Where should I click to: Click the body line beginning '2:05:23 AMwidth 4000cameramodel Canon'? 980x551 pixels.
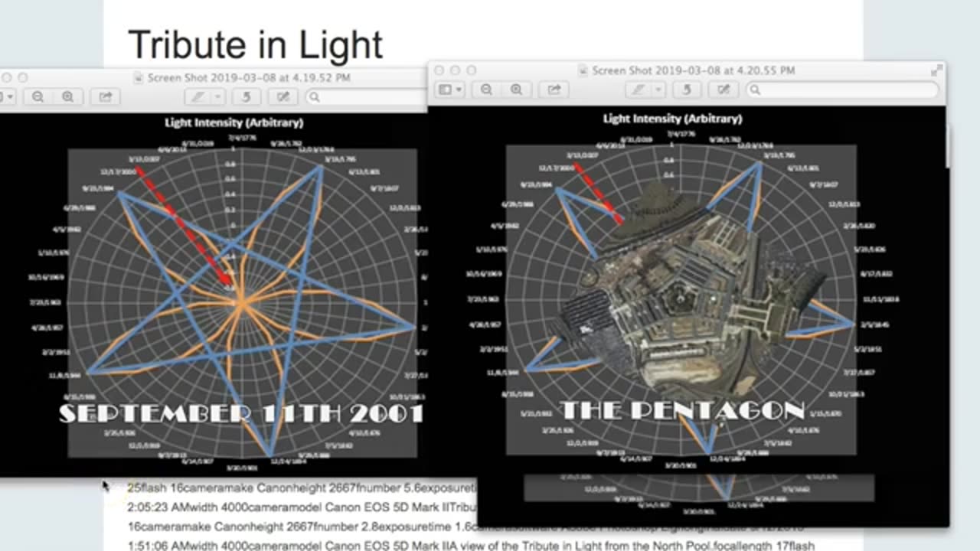coord(302,507)
